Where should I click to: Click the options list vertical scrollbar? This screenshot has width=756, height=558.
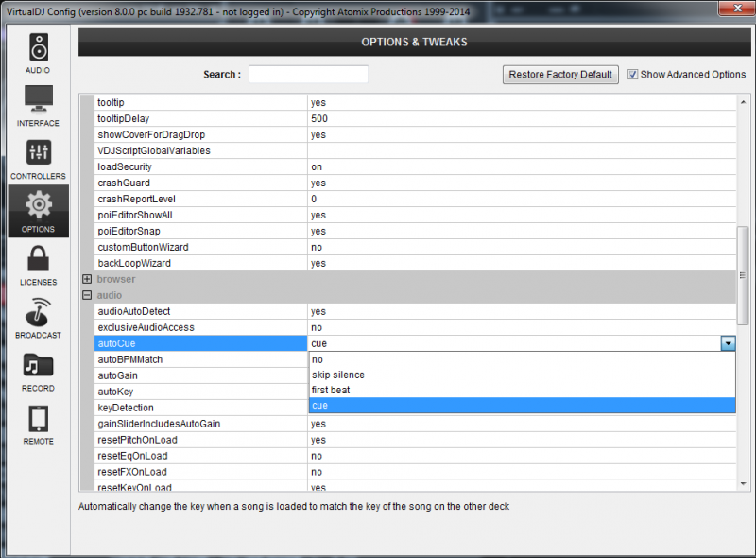click(743, 274)
